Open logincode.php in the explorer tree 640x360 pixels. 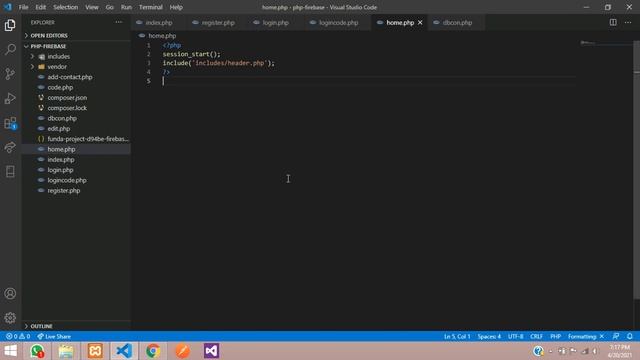click(67, 180)
